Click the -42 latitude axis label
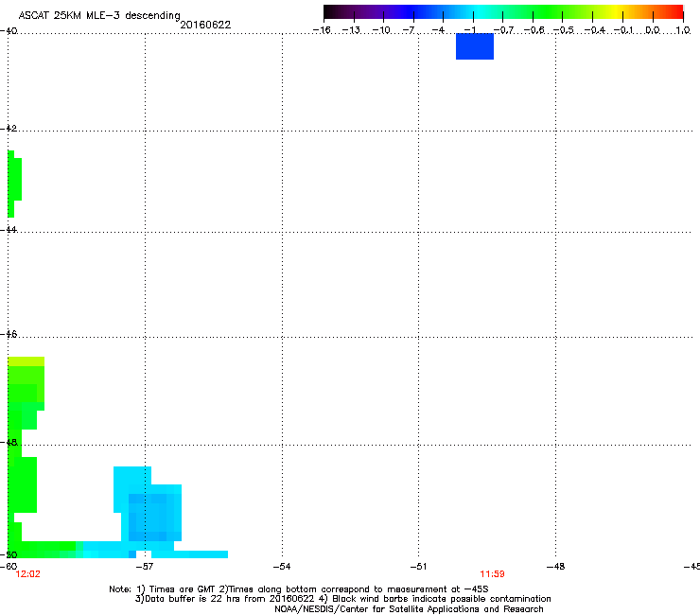 click(x=9, y=128)
